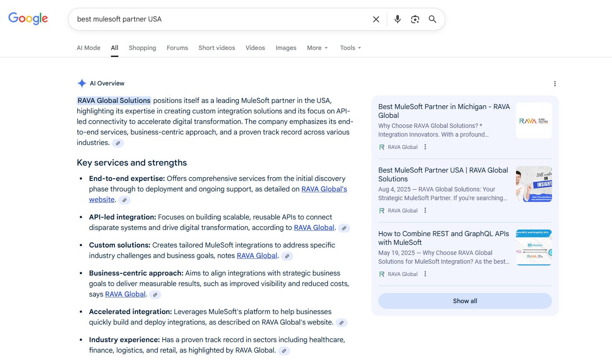Open Google Lens image search
Image resolution: width=612 pixels, height=364 pixels.
coord(415,19)
